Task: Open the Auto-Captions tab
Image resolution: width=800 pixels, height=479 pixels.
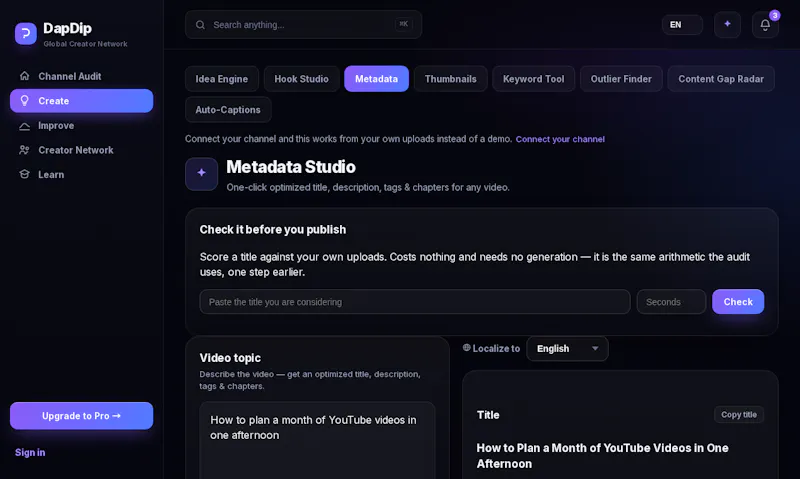Action: (228, 110)
